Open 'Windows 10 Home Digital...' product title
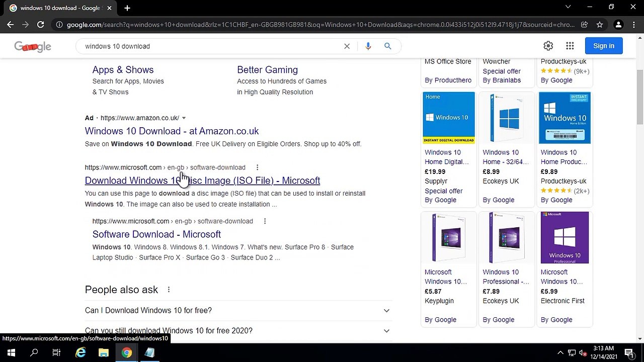Screen dimensions: 644x362 click(447, 157)
